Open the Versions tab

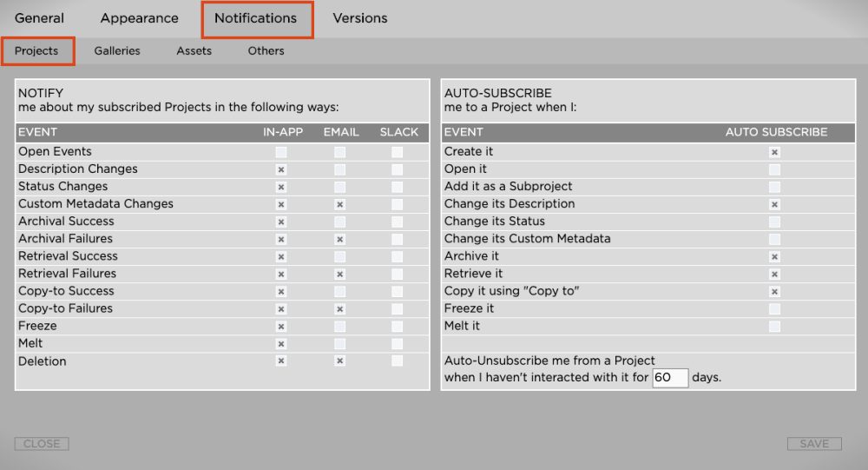pyautogui.click(x=360, y=18)
